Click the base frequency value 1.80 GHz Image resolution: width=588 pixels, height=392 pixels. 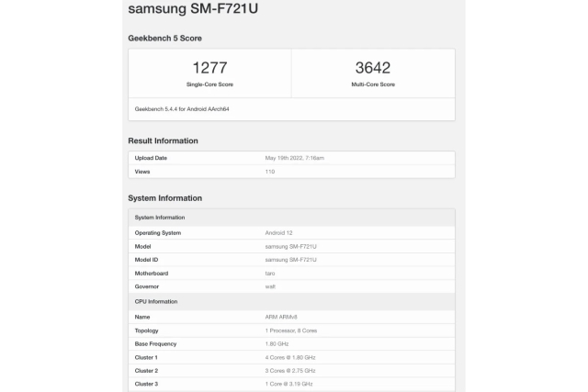tap(277, 344)
